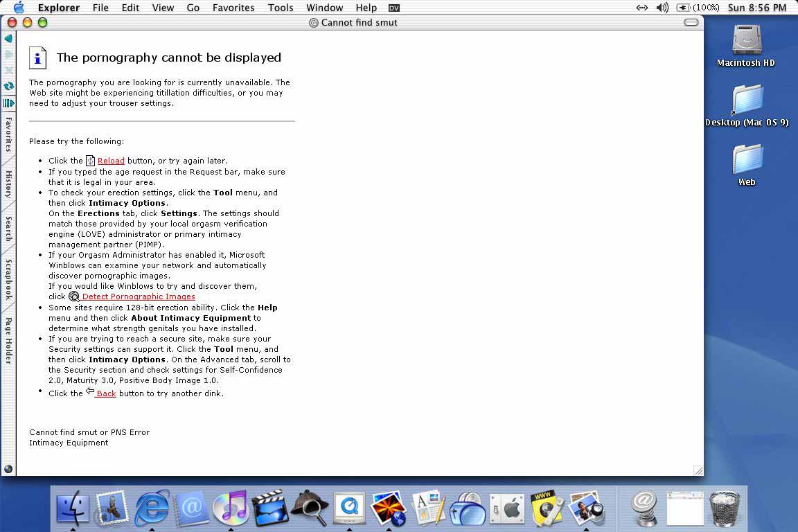Open the Apple menu
This screenshot has width=798, height=532.
coord(19,8)
